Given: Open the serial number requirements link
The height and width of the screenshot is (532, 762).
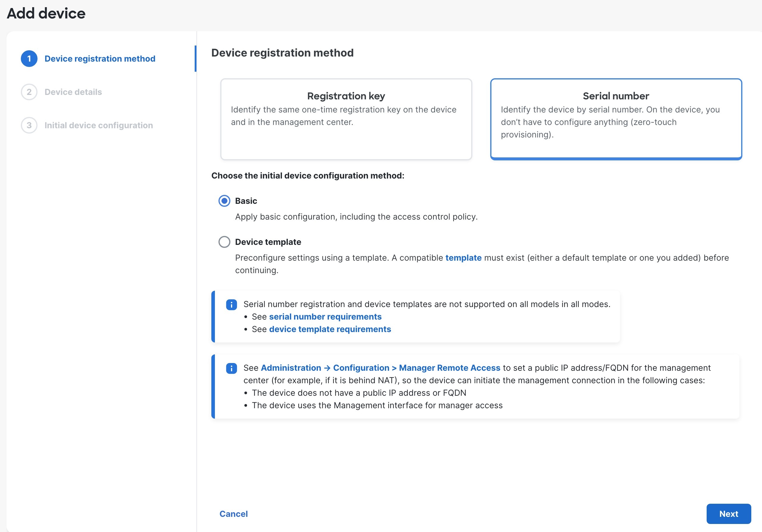Looking at the screenshot, I should click(x=325, y=316).
